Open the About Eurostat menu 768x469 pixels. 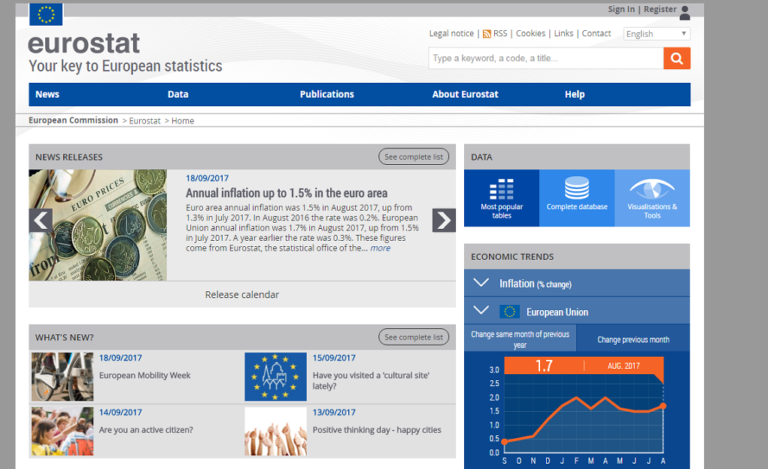[465, 94]
